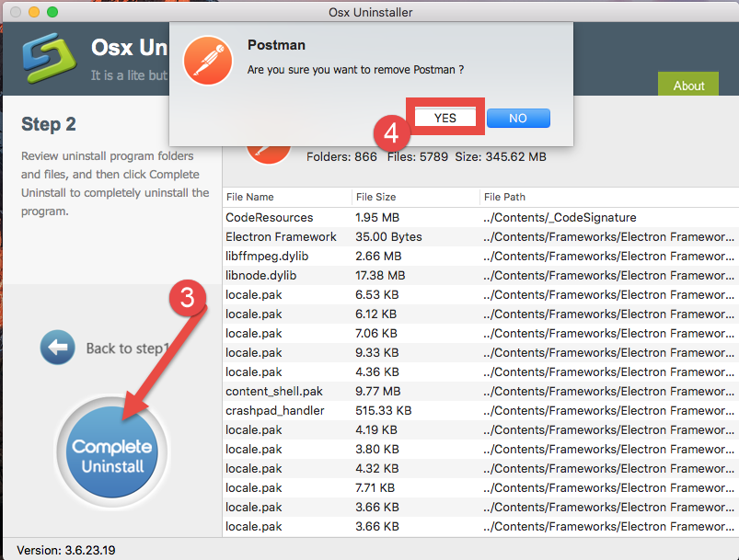
Task: Click the Complete Uninstall circular icon
Action: coord(111,451)
